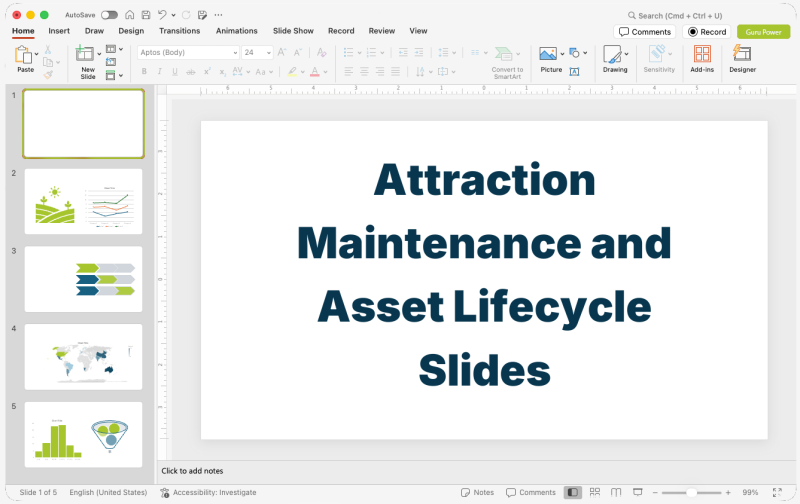Screen dimensions: 800x504
Task: Toggle Underline formatting
Action: point(175,72)
